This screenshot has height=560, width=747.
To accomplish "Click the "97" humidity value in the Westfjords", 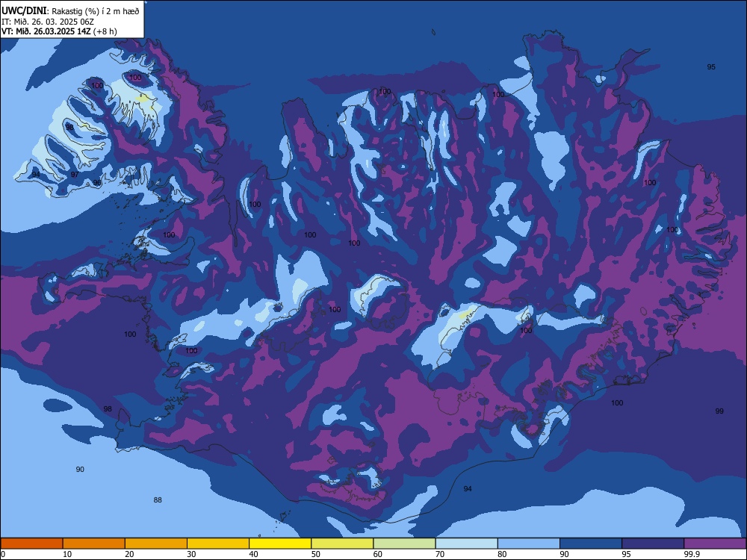I will (75, 175).
